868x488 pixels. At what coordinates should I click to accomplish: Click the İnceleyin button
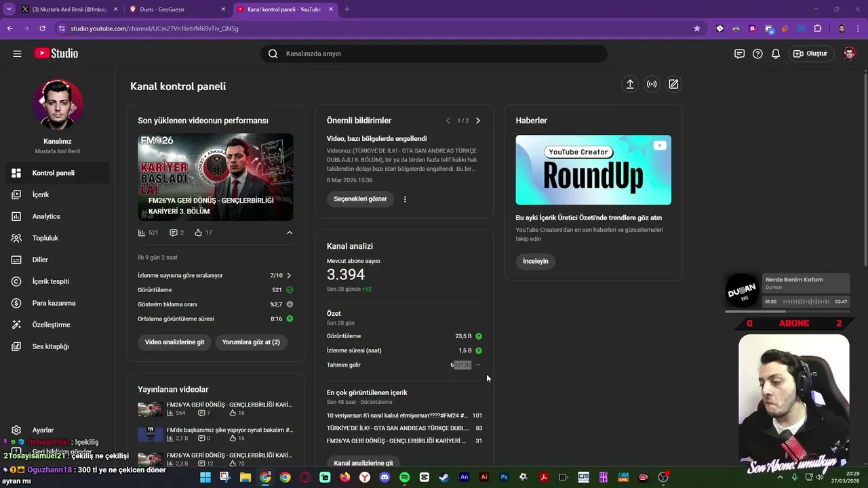536,261
